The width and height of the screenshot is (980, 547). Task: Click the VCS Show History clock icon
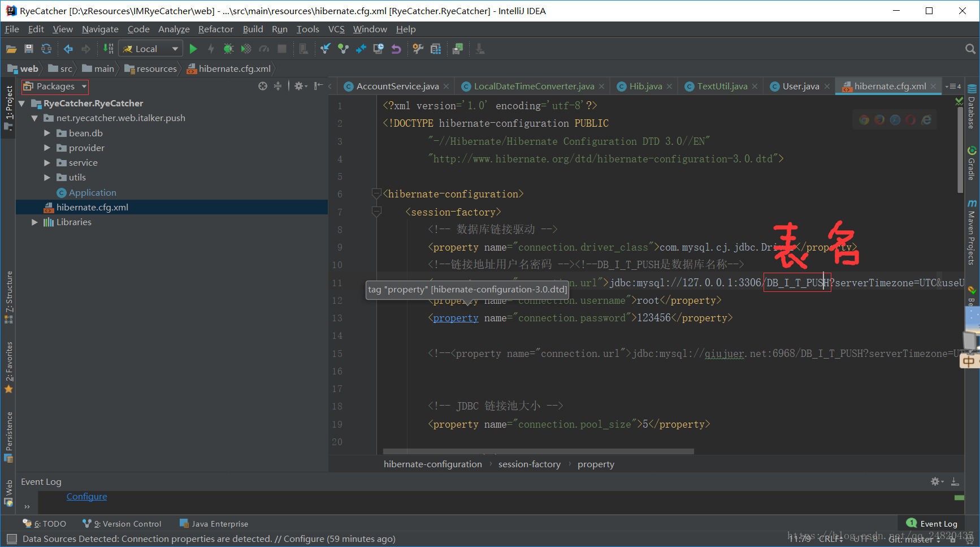[x=378, y=49]
